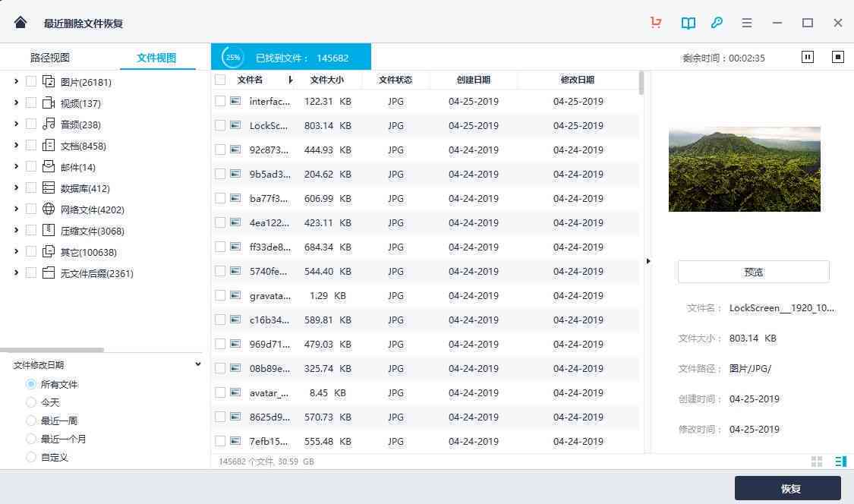Select the 最近一个月 radio button
Viewport: 854px width, 504px height.
[31, 439]
